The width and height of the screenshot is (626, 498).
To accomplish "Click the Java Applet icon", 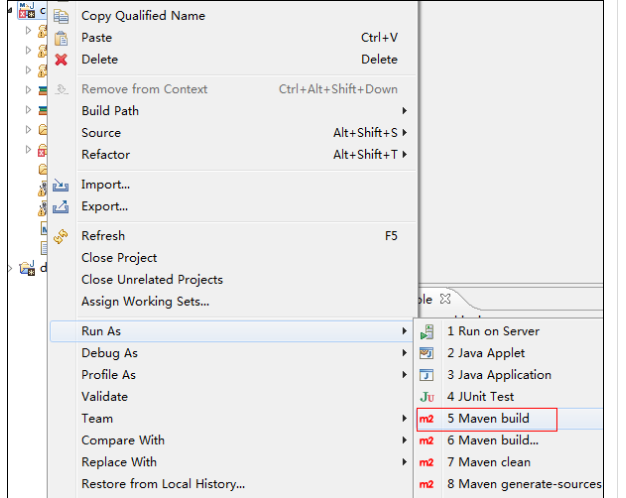I will [426, 353].
